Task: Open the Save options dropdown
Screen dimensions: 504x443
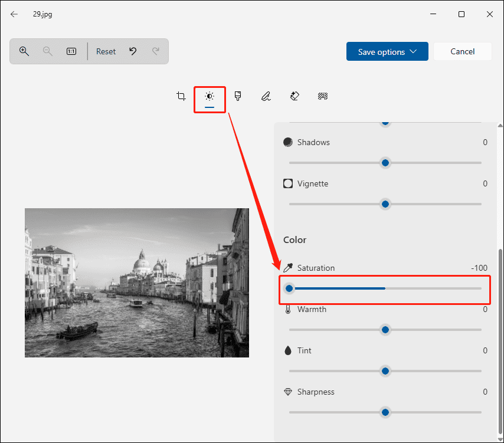Action: pos(387,51)
